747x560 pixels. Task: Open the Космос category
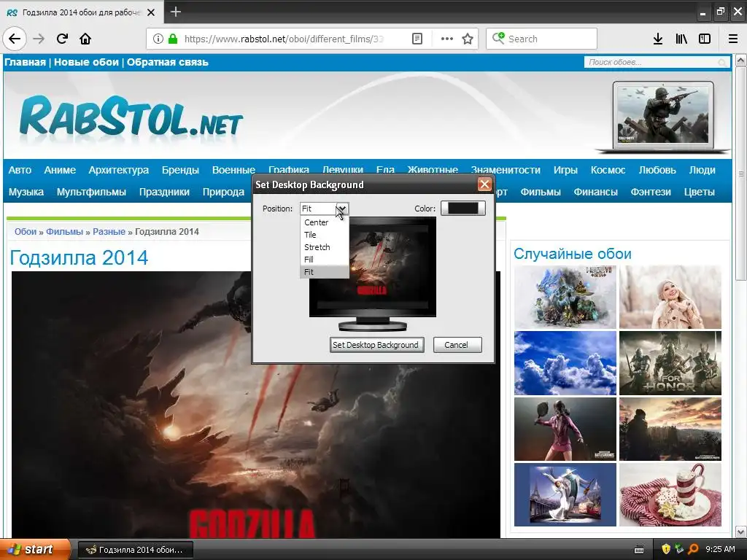(608, 170)
